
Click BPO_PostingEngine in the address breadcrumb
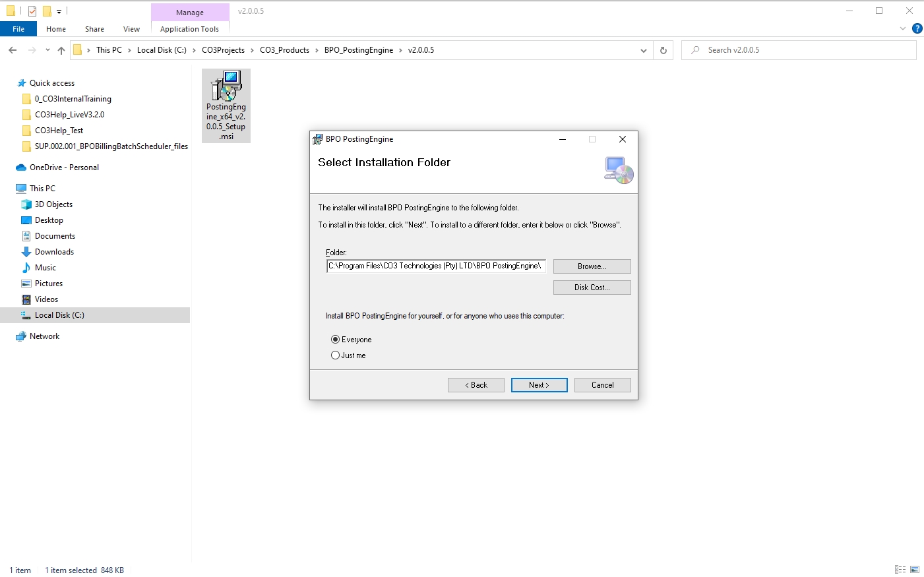point(358,50)
